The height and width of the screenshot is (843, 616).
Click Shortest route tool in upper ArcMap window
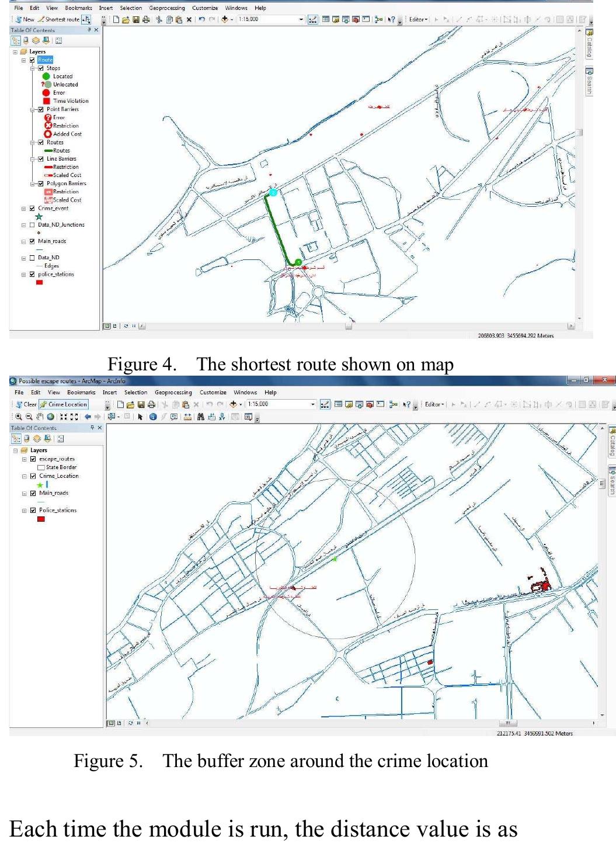coord(58,19)
